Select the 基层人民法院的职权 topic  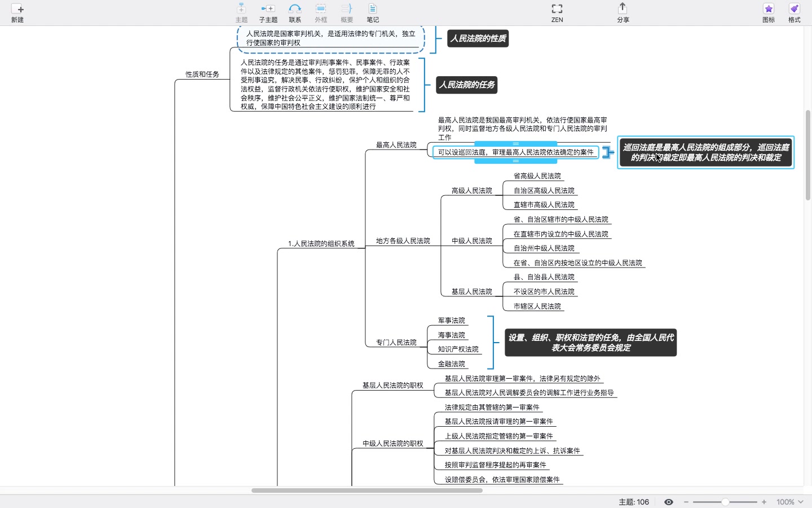[393, 386]
